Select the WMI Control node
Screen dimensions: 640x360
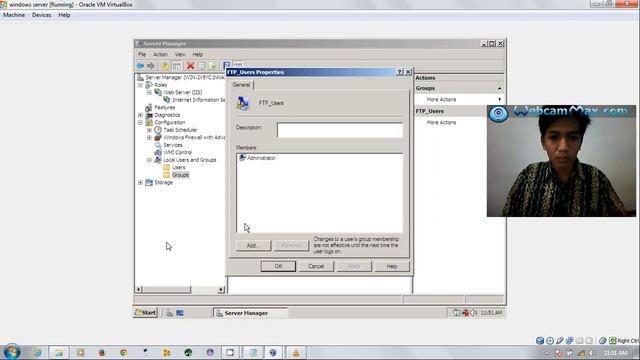click(178, 152)
